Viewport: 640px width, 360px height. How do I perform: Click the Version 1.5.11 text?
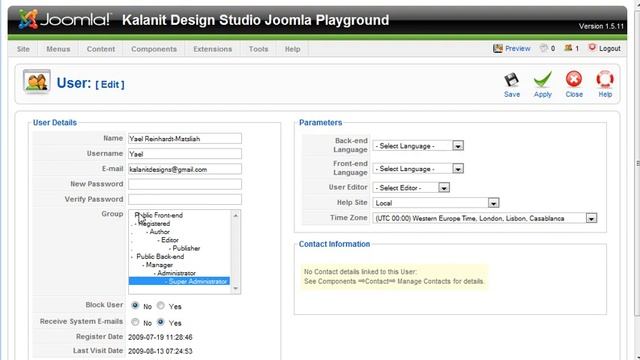[x=601, y=27]
